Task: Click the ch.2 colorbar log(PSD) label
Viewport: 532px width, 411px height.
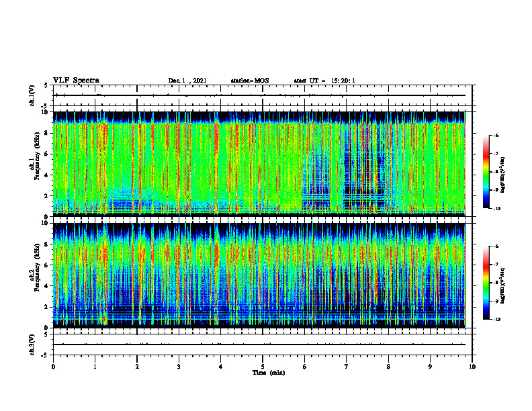Action: tap(503, 285)
